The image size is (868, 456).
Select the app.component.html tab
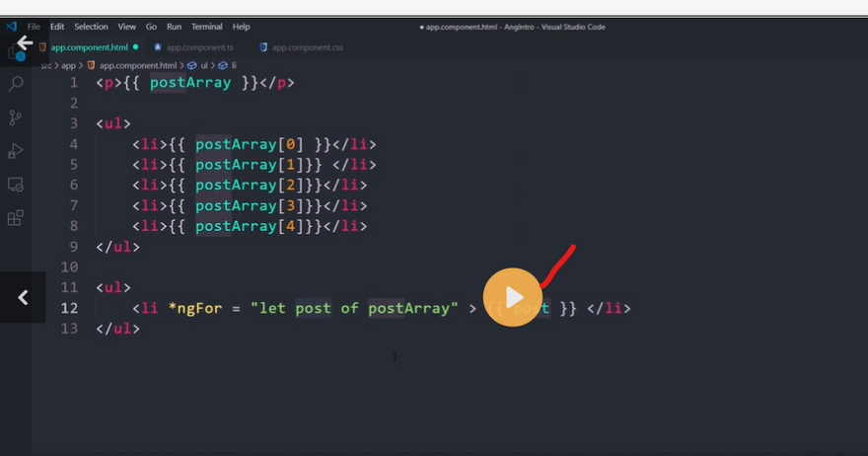pos(88,46)
